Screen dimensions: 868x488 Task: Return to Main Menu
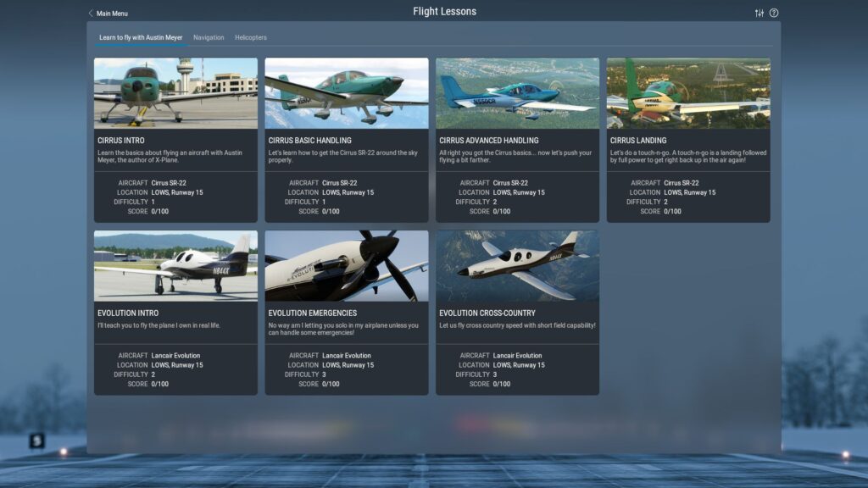pos(112,14)
